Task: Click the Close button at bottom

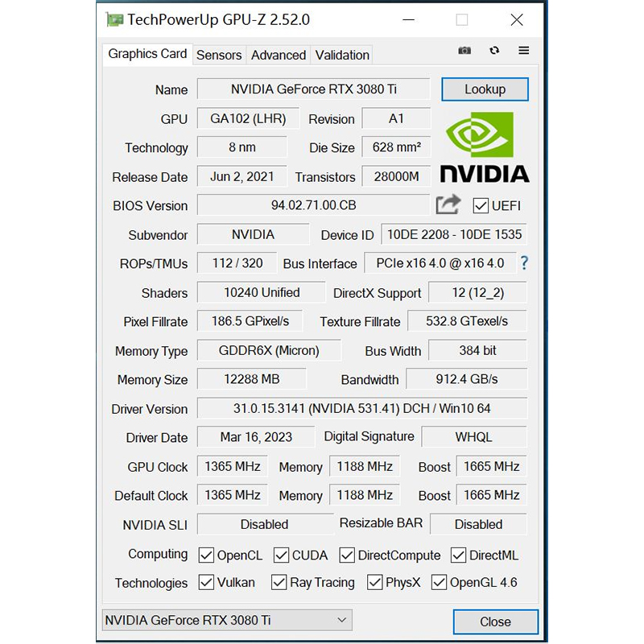Action: point(496,621)
